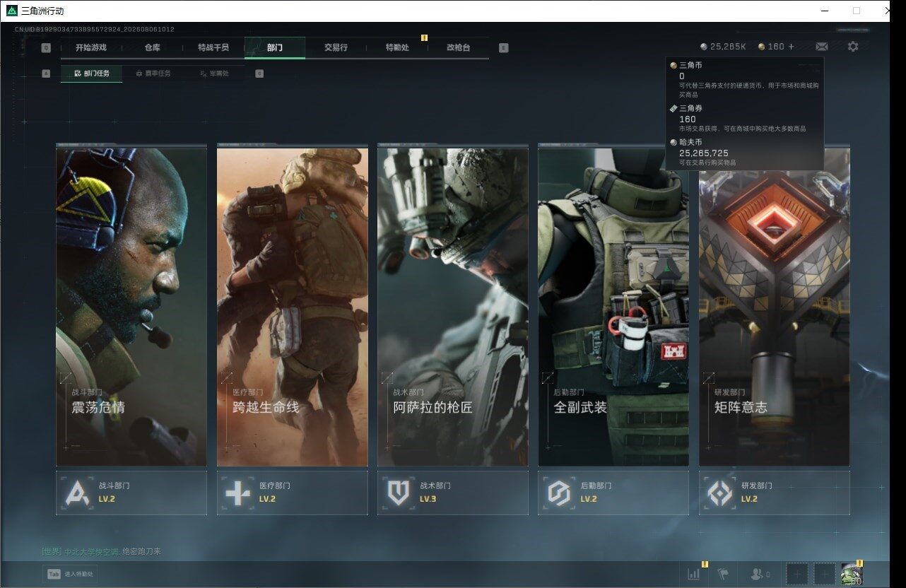
Task: Click the 战术部门 shield icon in the level panel
Action: (x=399, y=493)
